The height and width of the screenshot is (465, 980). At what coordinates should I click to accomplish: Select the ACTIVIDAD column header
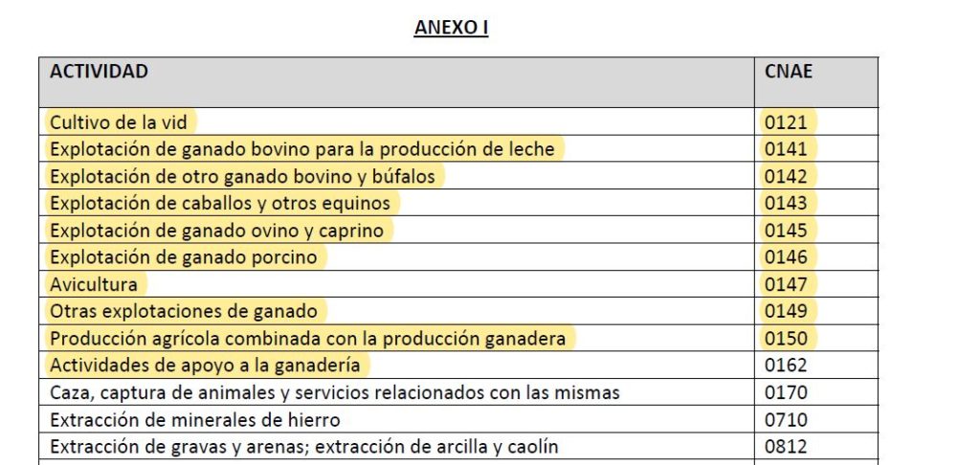99,71
